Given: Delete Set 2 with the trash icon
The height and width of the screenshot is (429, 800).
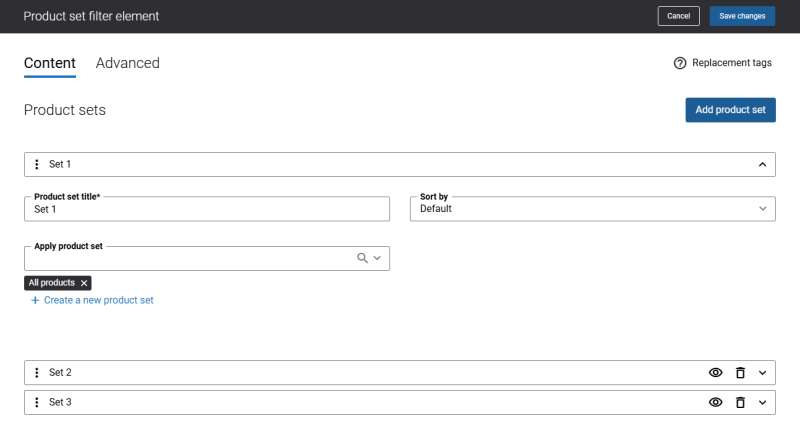Looking at the screenshot, I should click(740, 373).
